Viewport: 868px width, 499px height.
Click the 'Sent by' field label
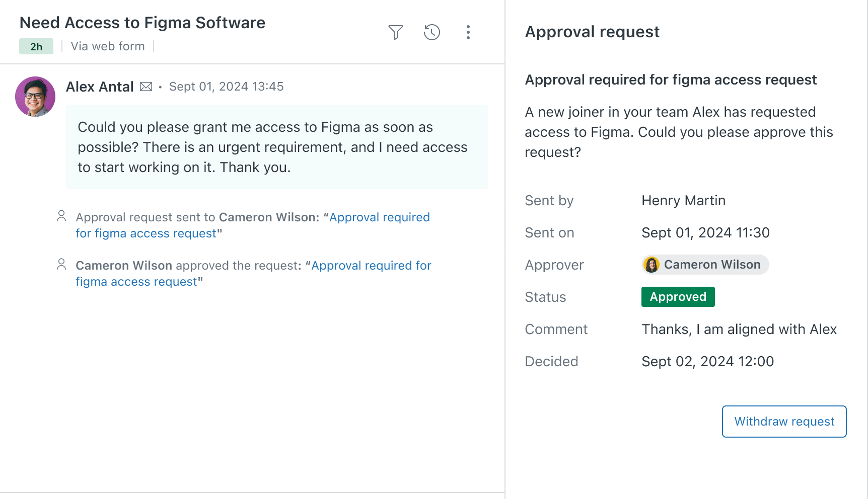coord(549,200)
